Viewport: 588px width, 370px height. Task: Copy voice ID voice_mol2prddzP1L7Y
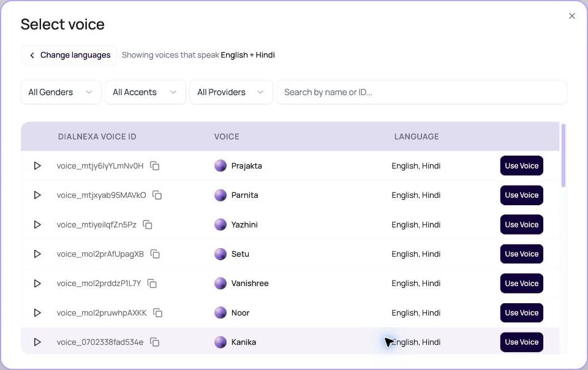(x=152, y=284)
